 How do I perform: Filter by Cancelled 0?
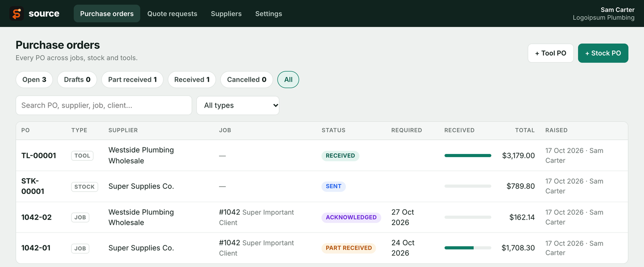coord(247,80)
